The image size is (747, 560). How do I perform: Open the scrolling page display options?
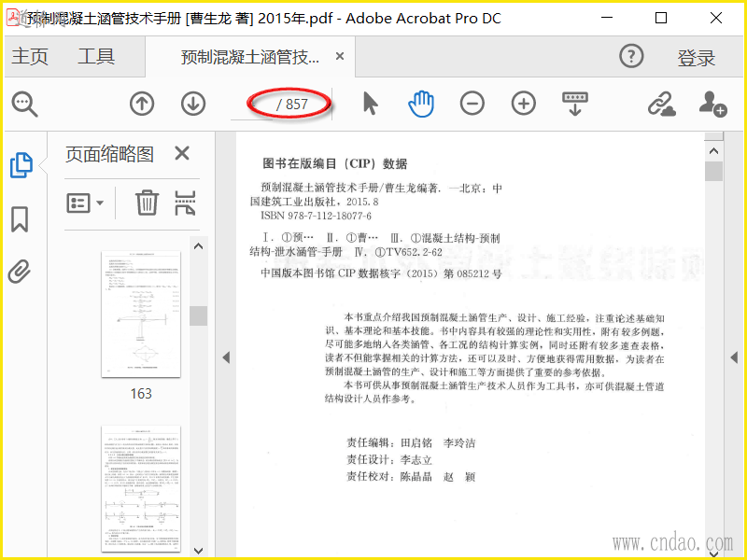575,104
